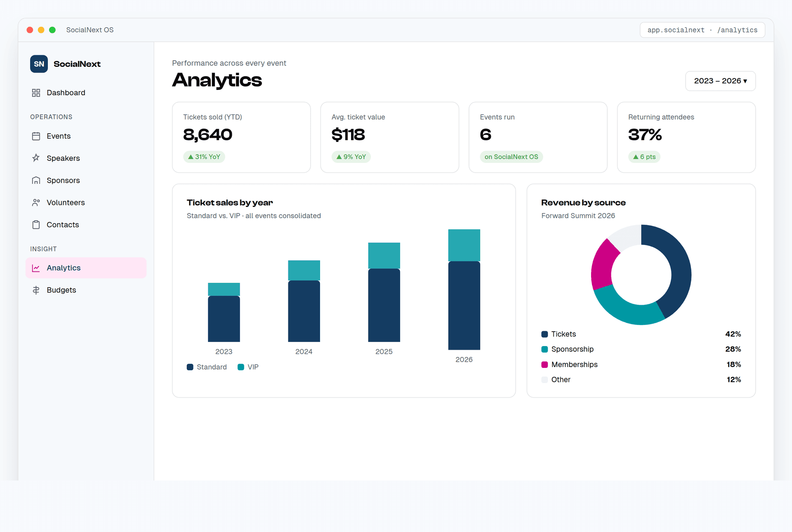792x532 pixels.
Task: Click the 2026 VIP bar segment
Action: (464, 245)
